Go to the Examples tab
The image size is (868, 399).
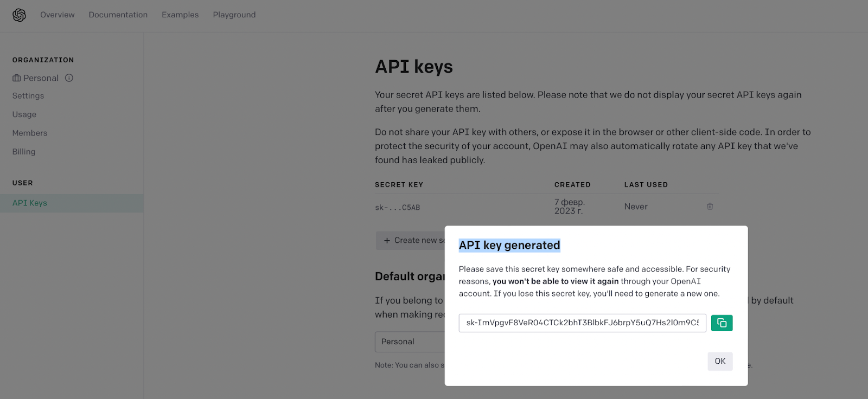[x=180, y=15]
